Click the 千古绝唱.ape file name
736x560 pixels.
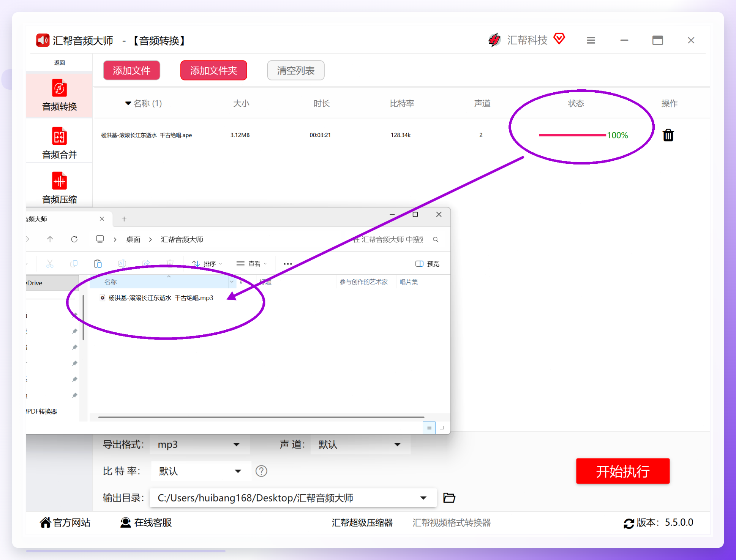[146, 135]
